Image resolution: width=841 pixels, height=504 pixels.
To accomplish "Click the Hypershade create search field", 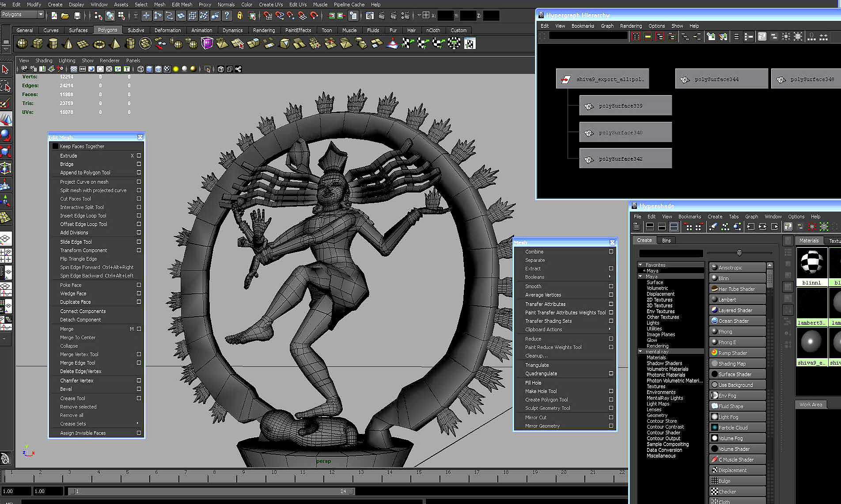I will point(671,253).
